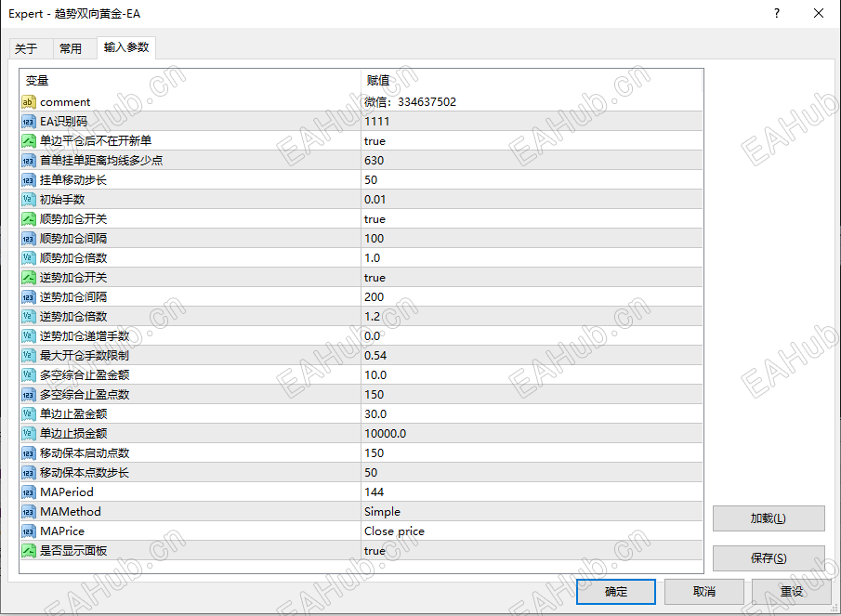Click the double icon beside 单边止盈金额
This screenshot has height=616, width=841.
click(x=29, y=413)
